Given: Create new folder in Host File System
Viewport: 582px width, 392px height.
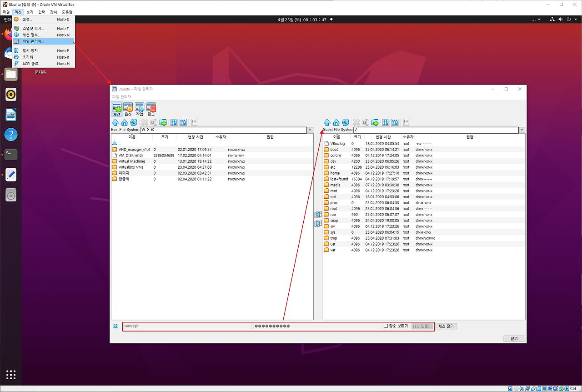Looking at the screenshot, I should (163, 122).
